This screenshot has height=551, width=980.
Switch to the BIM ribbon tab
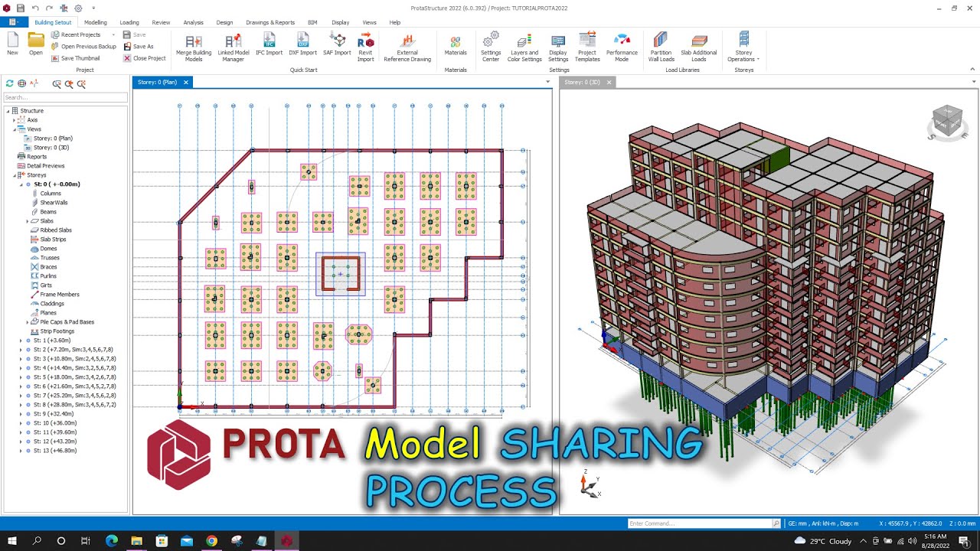312,22
